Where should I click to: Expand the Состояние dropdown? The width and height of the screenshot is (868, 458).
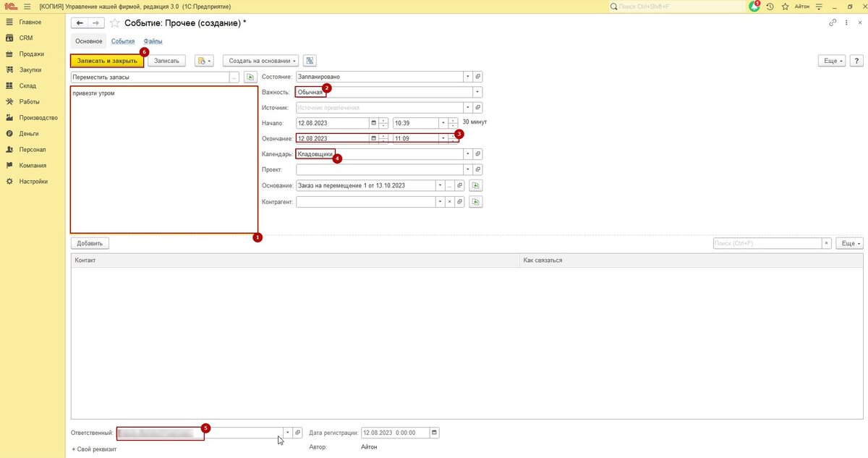pyautogui.click(x=467, y=77)
